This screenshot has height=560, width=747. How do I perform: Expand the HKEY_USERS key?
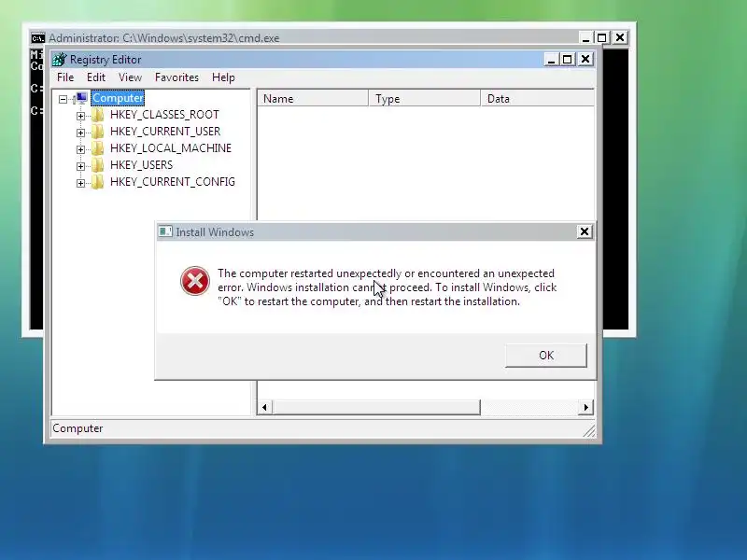point(80,166)
